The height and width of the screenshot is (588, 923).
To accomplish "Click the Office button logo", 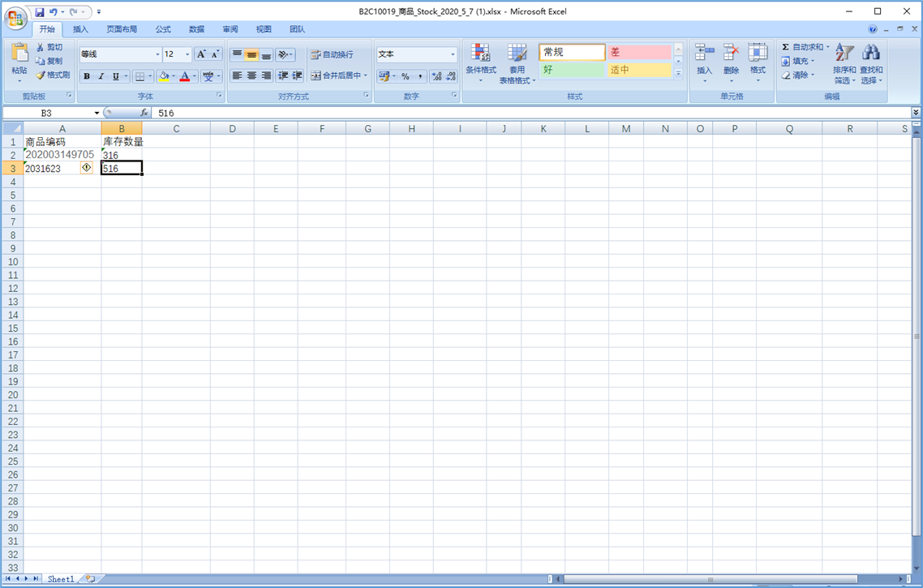I will 16,18.
